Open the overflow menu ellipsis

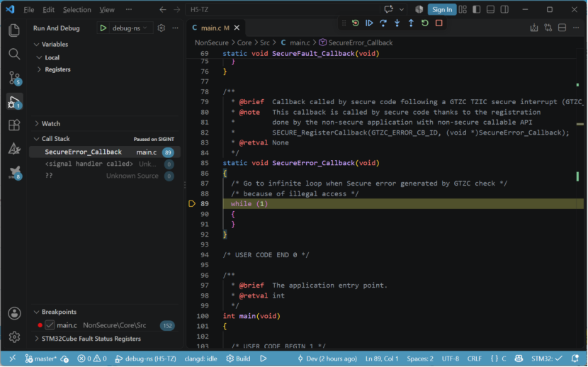(129, 9)
